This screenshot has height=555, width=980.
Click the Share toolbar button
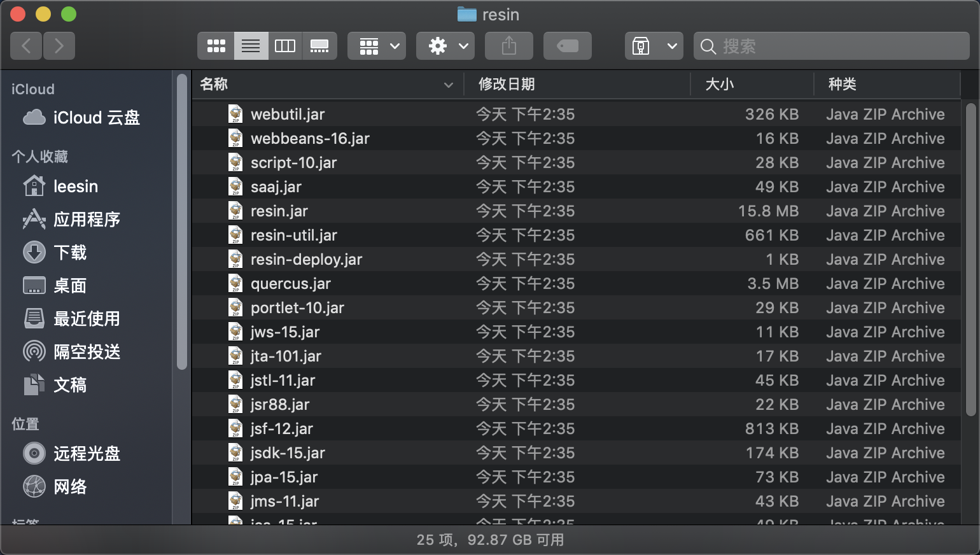click(x=509, y=46)
